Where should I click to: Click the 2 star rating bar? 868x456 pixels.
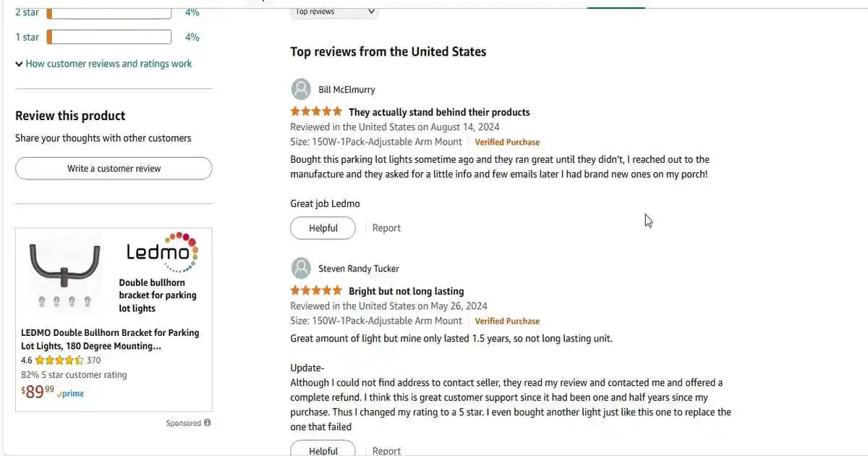click(109, 12)
